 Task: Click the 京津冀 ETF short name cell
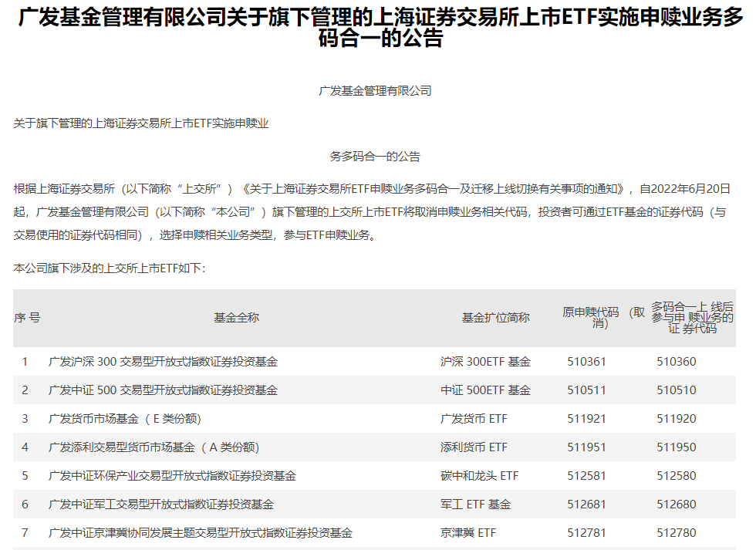468,533
